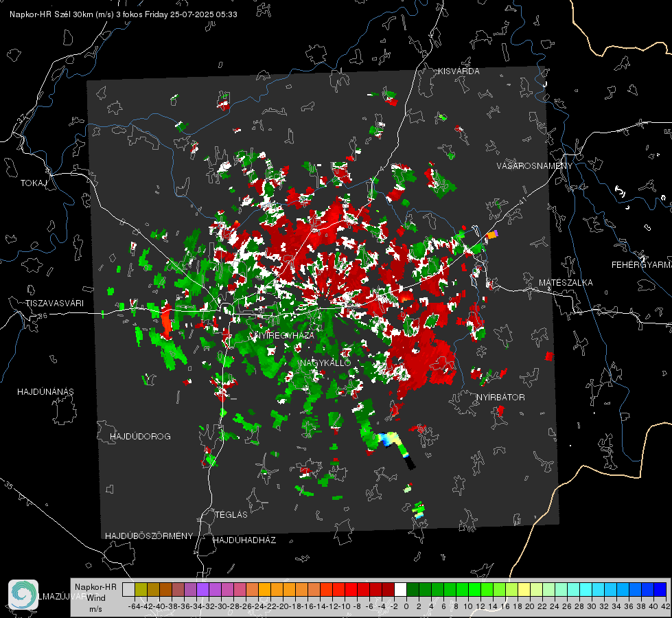
Task: Click the 0 value on the legend scale
Action: click(x=406, y=606)
